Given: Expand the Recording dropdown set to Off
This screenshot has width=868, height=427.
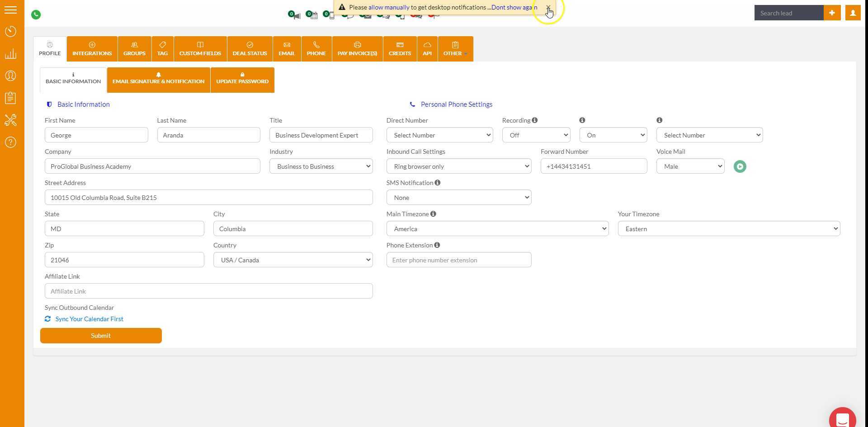Looking at the screenshot, I should (536, 135).
